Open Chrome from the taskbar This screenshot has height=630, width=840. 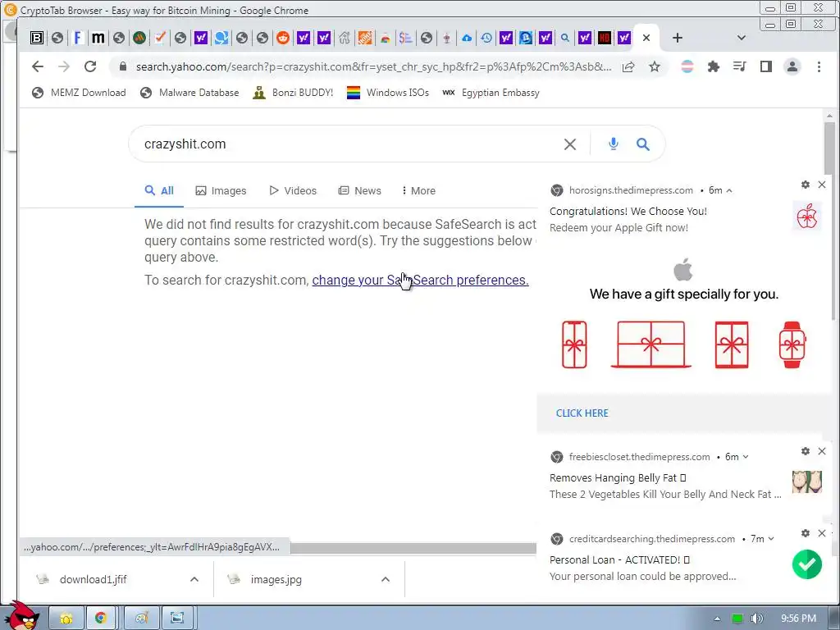[101, 618]
